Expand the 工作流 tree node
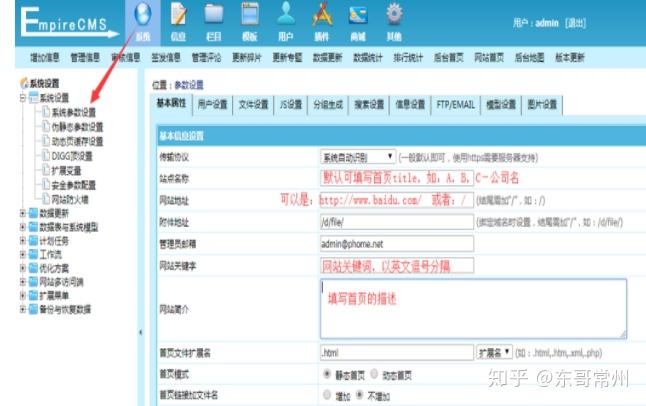The height and width of the screenshot is (406, 646). coord(23,254)
